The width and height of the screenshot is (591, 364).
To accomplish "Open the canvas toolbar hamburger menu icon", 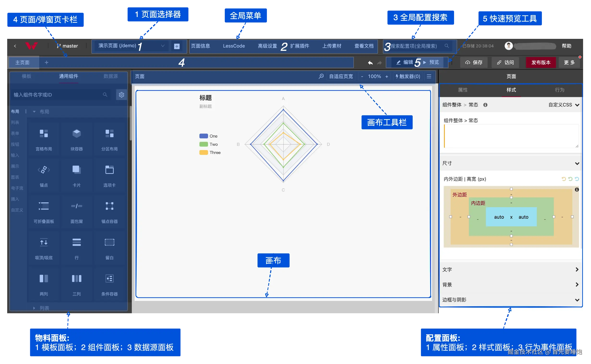I will point(429,76).
